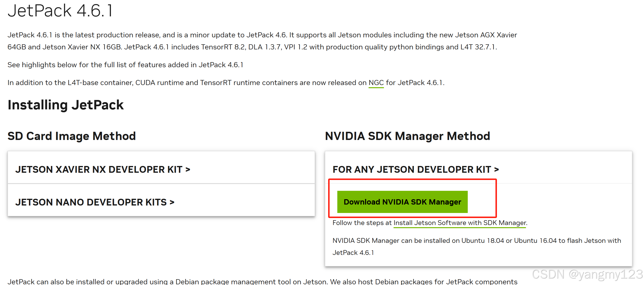Click the Installing JetPack heading
644x285 pixels.
[66, 105]
